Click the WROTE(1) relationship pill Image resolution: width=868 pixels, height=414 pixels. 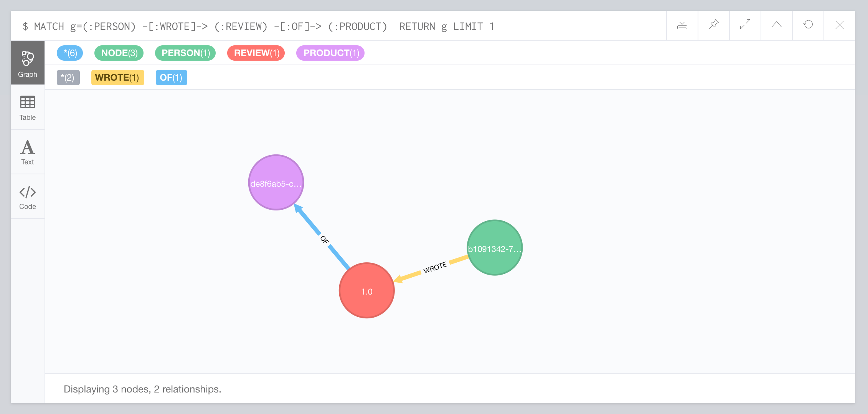(117, 77)
